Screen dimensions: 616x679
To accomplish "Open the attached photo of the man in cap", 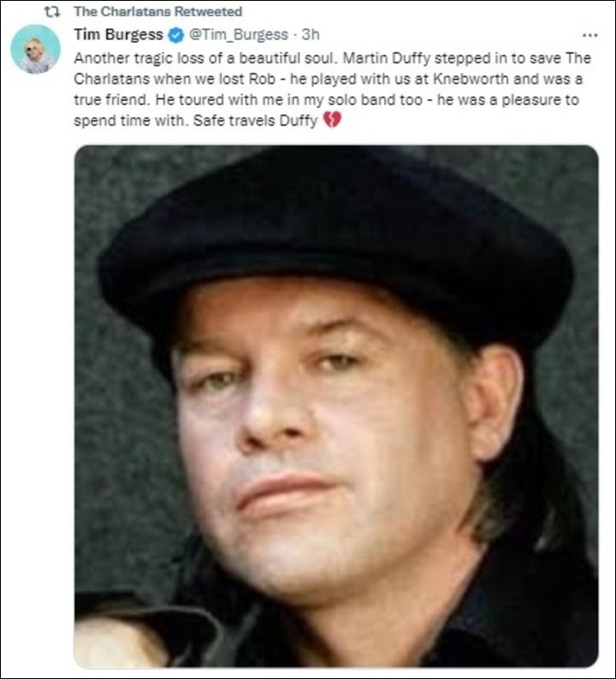I will pos(336,406).
